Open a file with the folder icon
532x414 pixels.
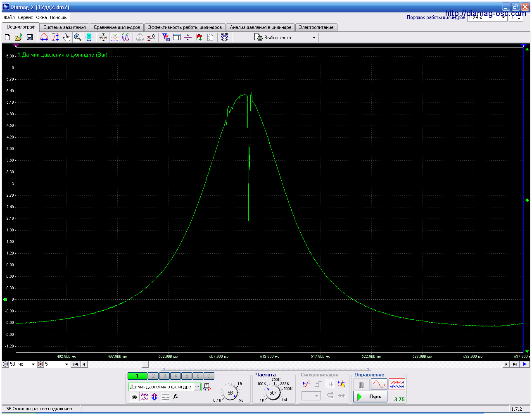click(x=19, y=38)
